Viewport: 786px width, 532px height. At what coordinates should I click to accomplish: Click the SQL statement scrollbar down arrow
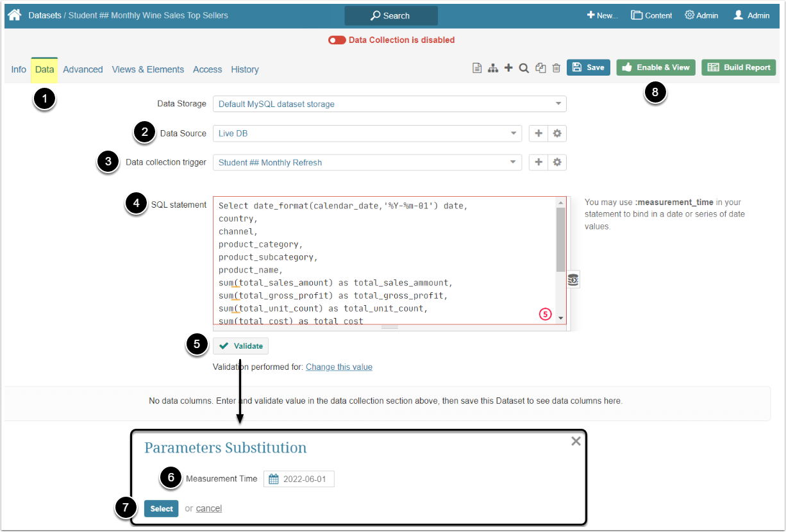(x=561, y=318)
